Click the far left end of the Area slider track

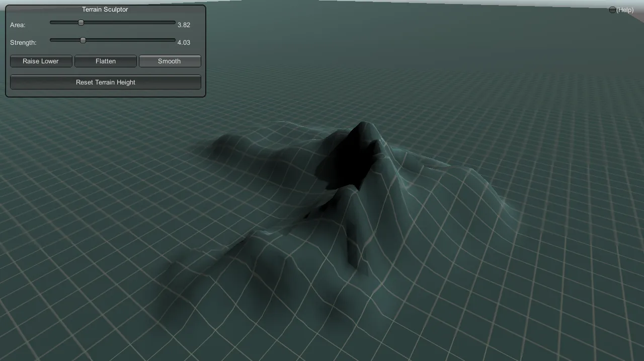(x=52, y=23)
